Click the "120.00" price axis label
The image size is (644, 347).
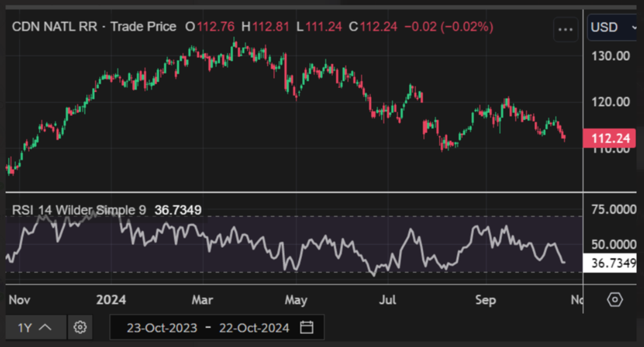pos(611,102)
